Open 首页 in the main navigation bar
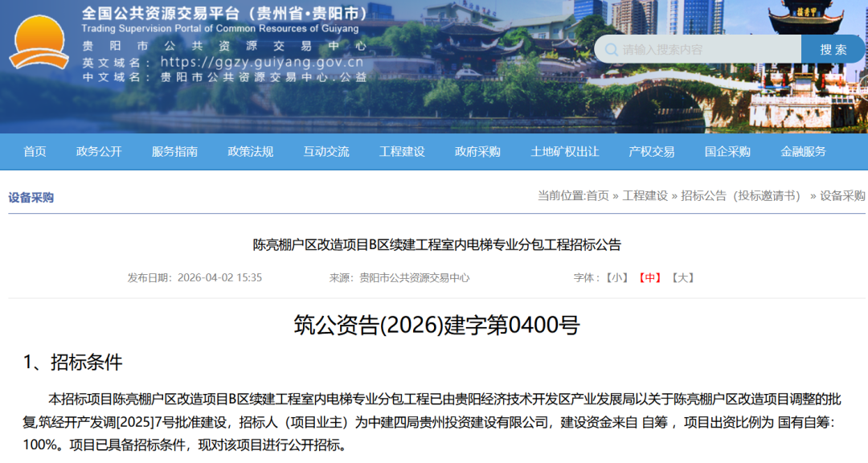The image size is (868, 463). pos(35,152)
